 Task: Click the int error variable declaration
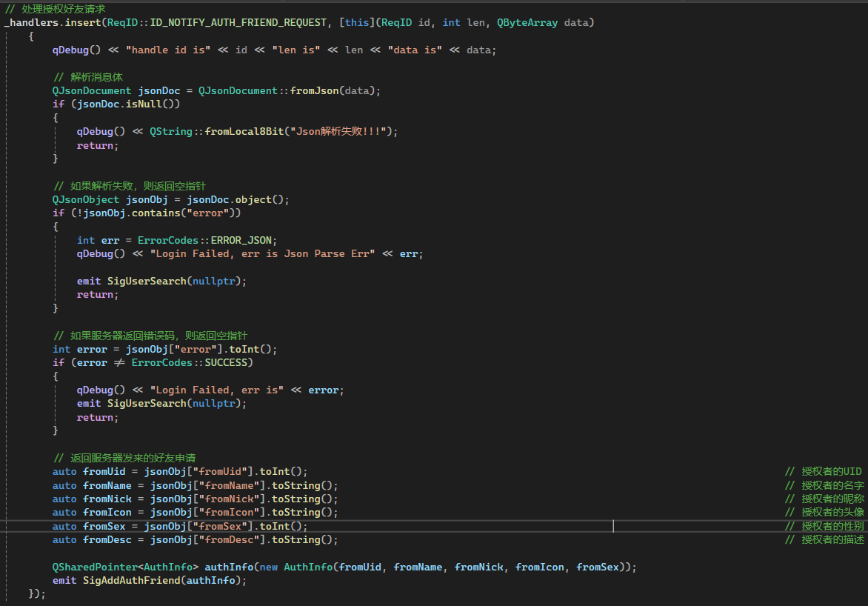click(x=80, y=350)
